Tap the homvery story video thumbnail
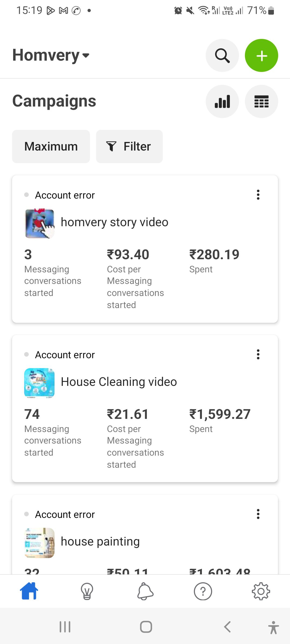Image resolution: width=290 pixels, height=644 pixels. [39, 224]
